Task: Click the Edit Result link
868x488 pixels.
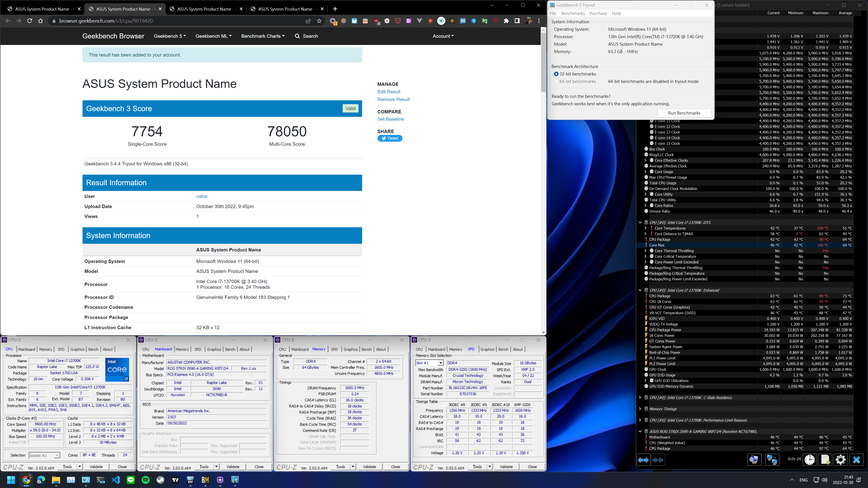Action: point(389,91)
